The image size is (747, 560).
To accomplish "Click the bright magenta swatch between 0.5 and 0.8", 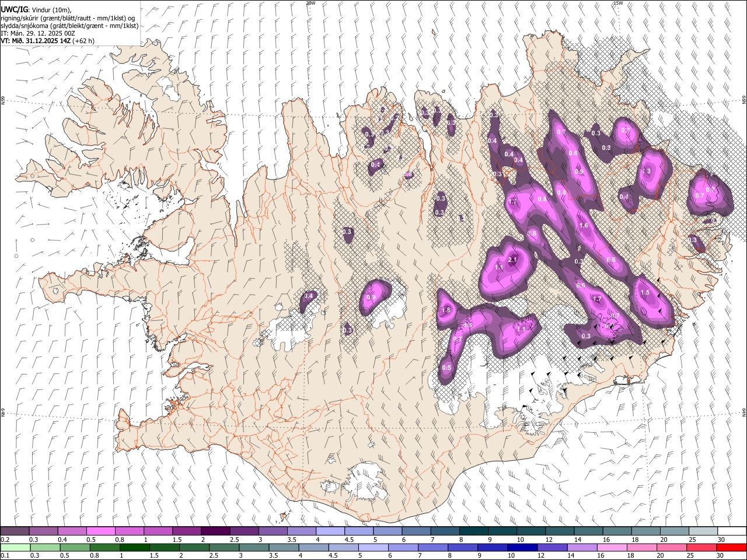I will (100, 531).
